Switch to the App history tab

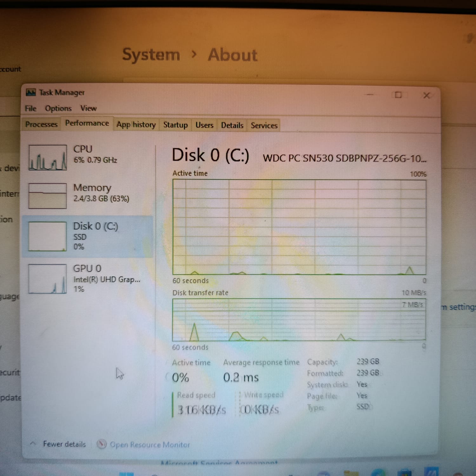(136, 125)
